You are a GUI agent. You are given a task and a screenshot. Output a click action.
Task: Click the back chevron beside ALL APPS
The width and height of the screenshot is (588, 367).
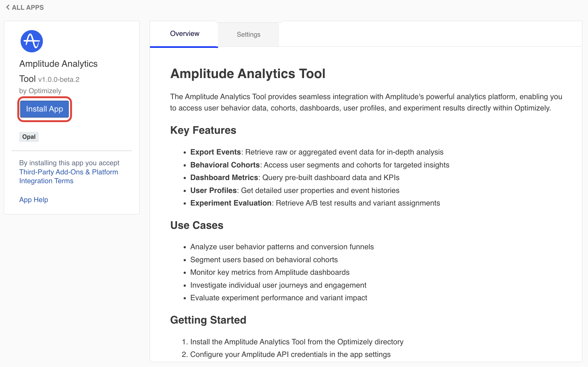(8, 7)
